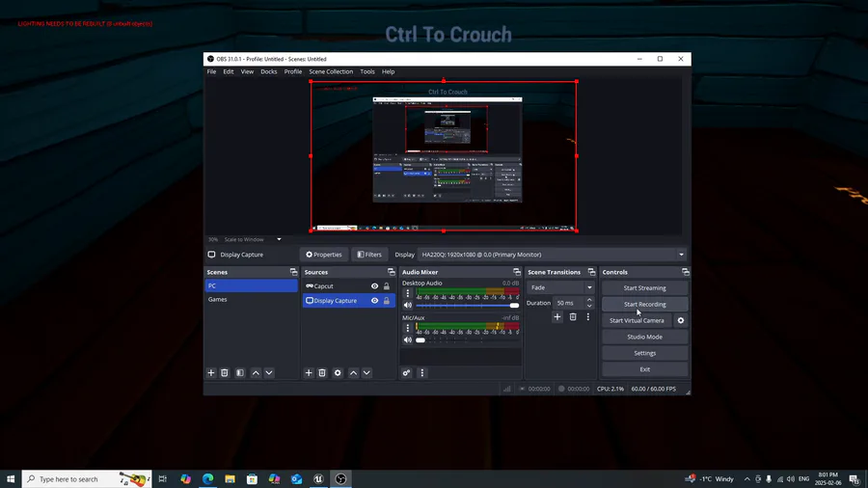
Task: Open the Help menu
Action: [388, 71]
